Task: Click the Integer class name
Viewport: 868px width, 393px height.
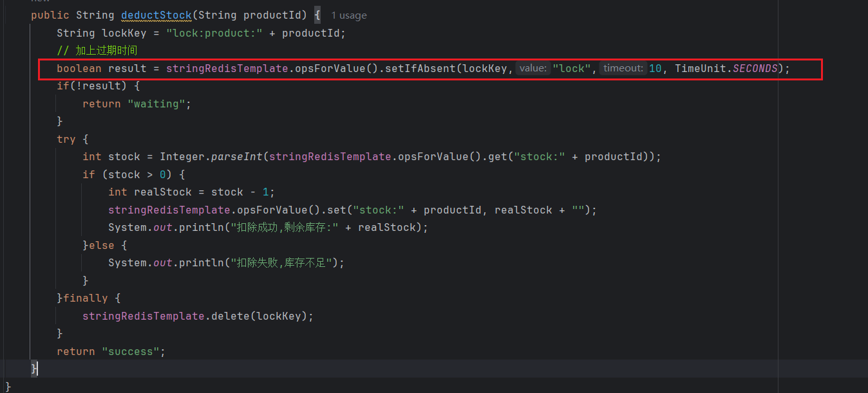Action: [182, 156]
